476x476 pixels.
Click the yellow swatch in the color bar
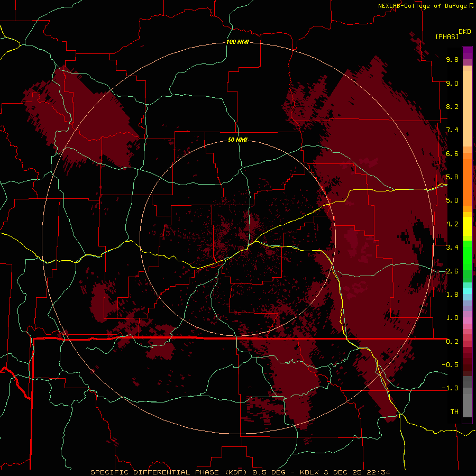point(467,226)
